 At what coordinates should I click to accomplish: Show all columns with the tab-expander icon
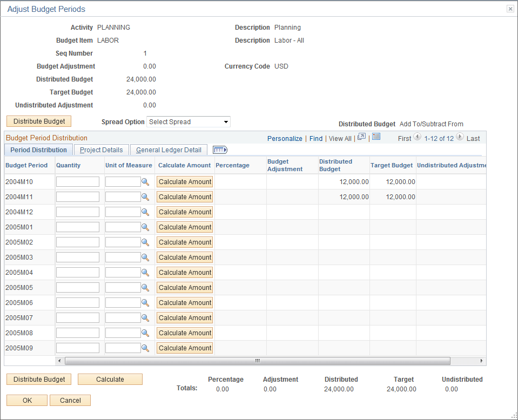click(219, 150)
